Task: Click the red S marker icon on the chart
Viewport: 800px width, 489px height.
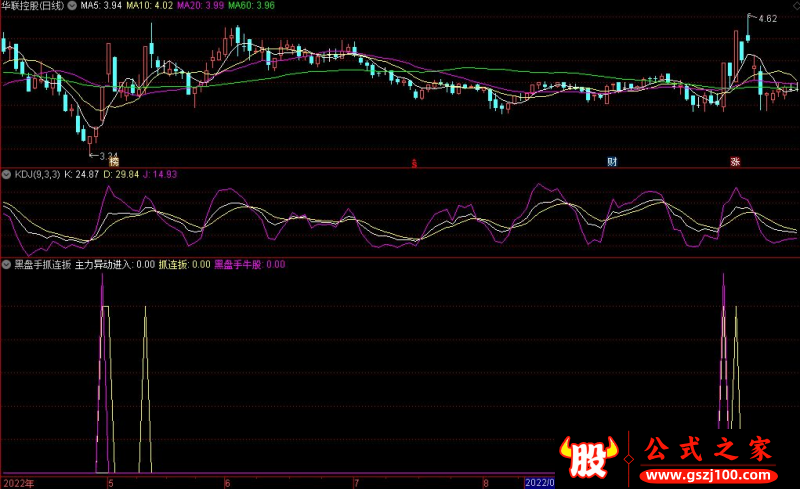Action: [x=415, y=161]
